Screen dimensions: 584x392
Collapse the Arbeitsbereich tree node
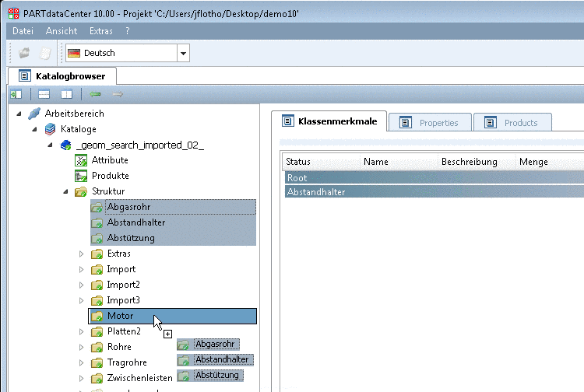19,114
